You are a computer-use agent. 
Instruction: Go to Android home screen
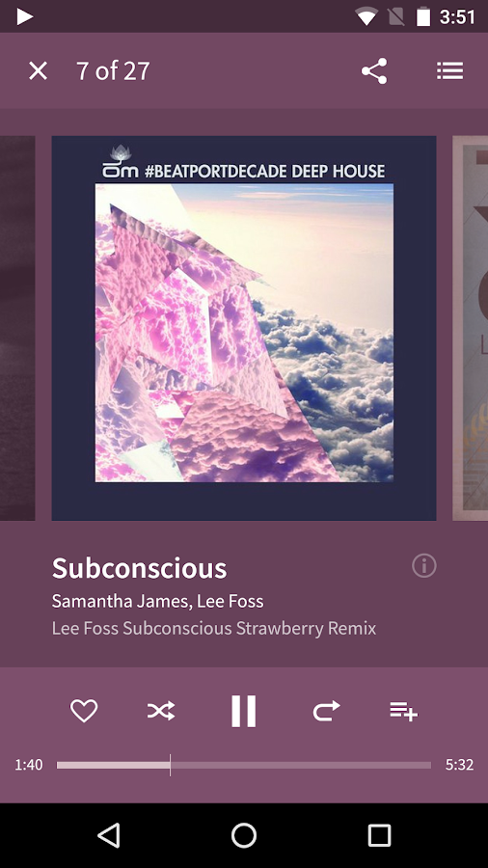point(243,835)
